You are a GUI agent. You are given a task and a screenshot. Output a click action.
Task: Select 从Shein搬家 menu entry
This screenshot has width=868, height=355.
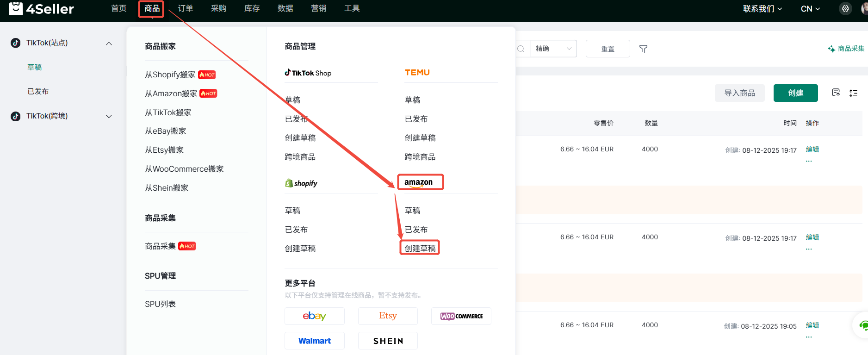(x=167, y=188)
